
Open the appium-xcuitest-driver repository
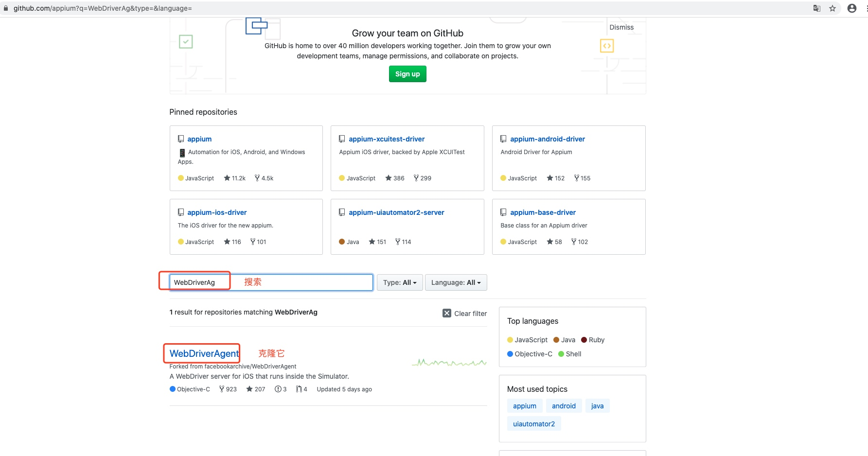point(387,139)
